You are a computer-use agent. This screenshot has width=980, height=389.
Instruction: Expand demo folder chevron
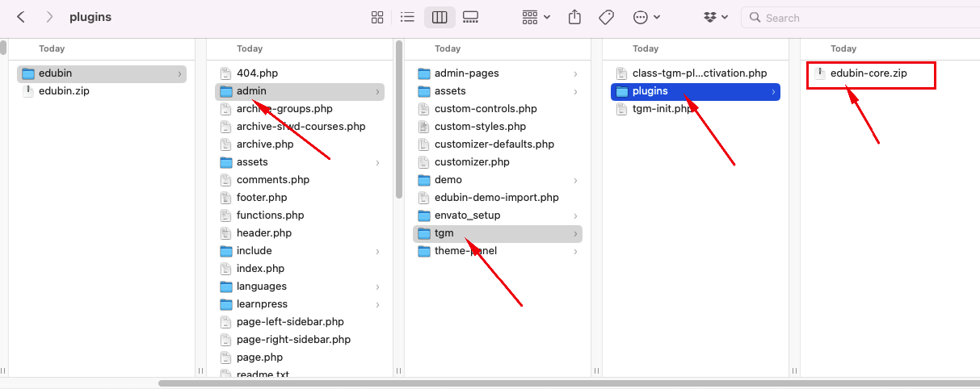click(575, 180)
